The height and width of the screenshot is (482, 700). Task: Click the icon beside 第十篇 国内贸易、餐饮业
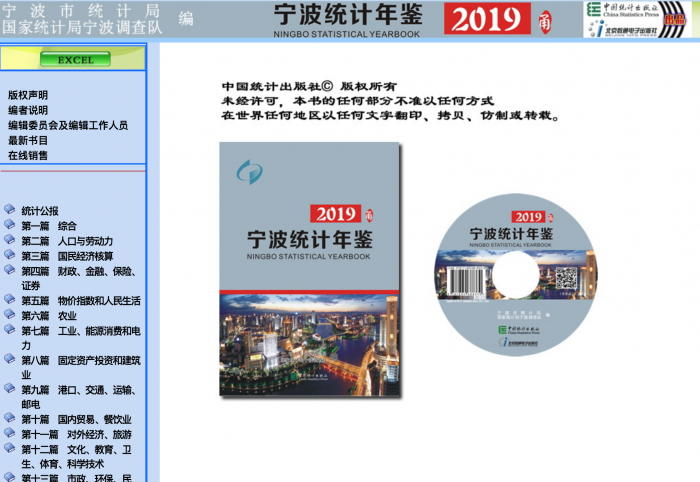[x=10, y=418]
